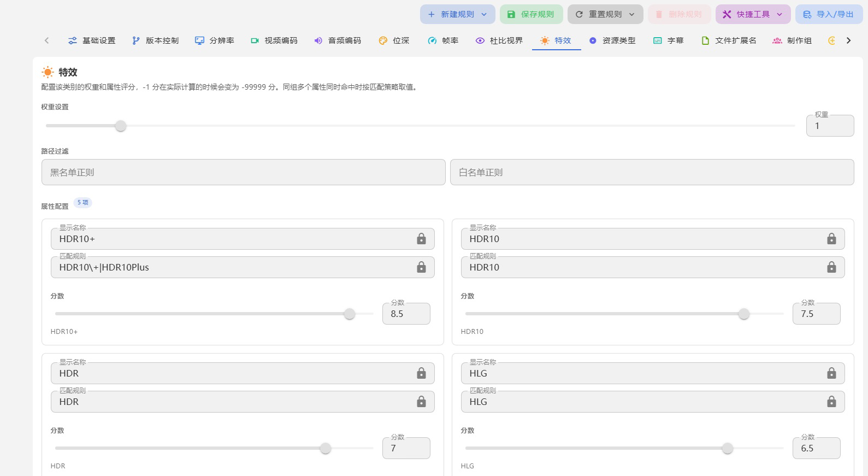Click the 导入/导出 button

point(829,14)
